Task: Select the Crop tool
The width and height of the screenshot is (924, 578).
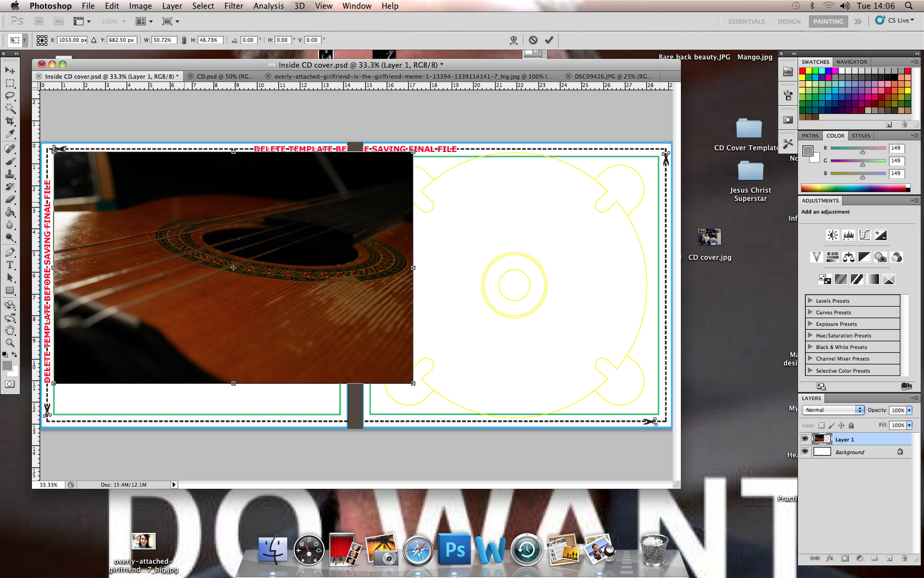Action: click(10, 121)
